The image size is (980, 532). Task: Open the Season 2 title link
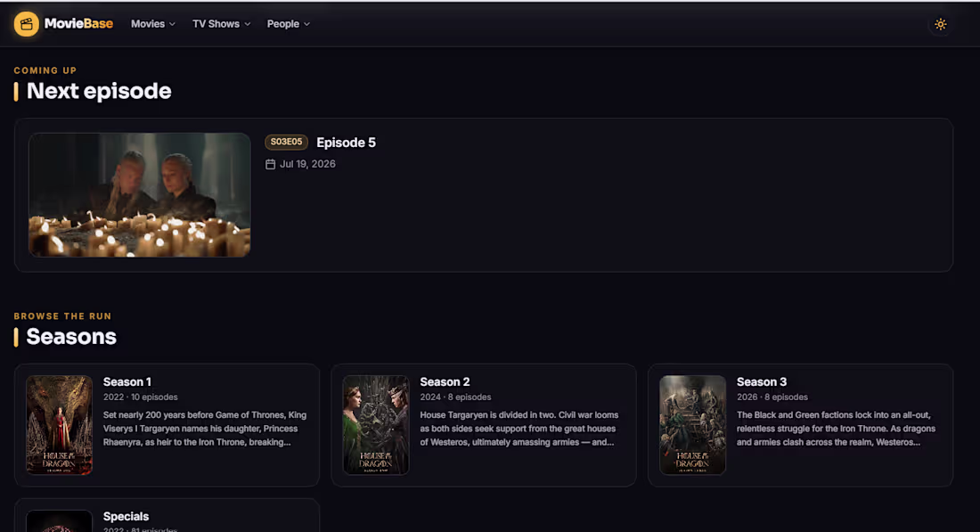coord(445,382)
